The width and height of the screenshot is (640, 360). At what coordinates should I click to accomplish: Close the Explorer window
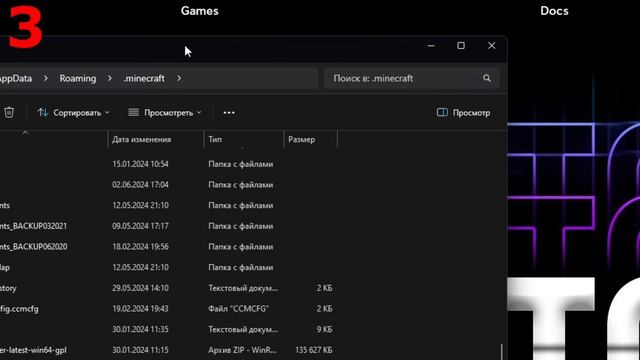(x=491, y=46)
